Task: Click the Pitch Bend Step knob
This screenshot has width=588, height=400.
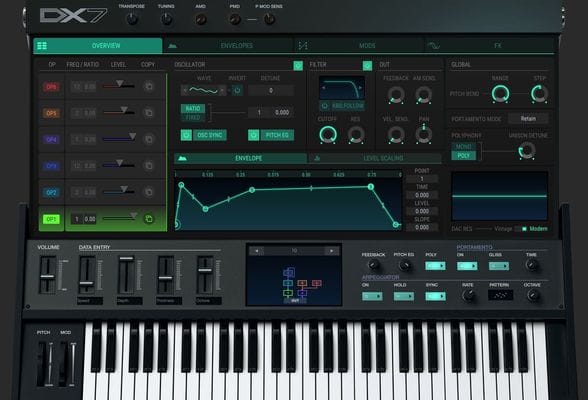Action: pyautogui.click(x=539, y=94)
